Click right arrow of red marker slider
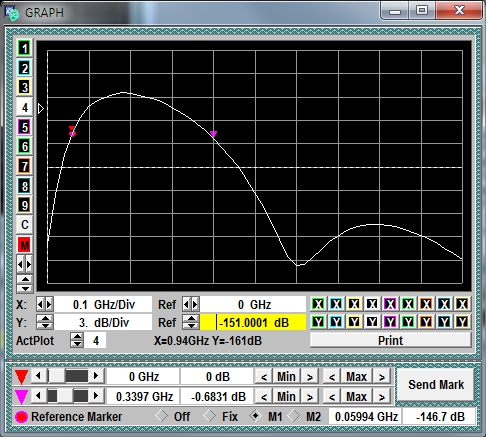Image resolution: width=486 pixels, height=437 pixels. coord(96,376)
